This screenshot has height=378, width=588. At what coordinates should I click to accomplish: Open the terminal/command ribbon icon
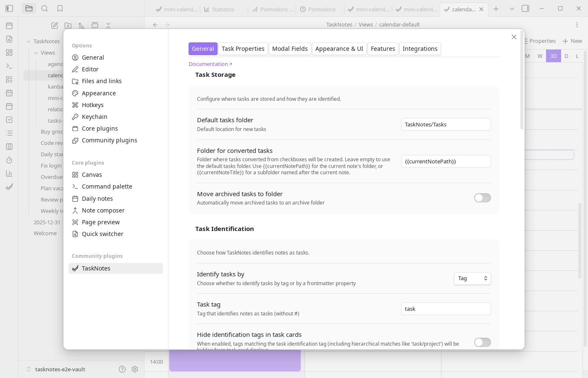9,66
